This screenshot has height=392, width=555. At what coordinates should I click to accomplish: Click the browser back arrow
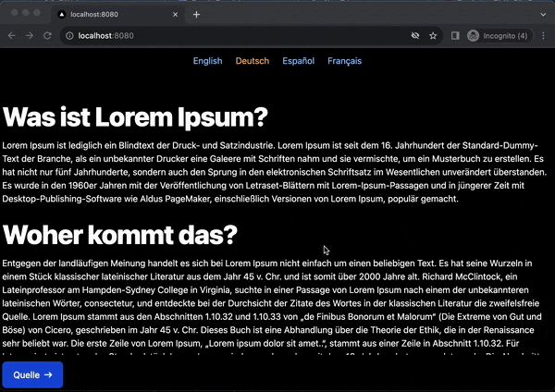click(x=12, y=36)
